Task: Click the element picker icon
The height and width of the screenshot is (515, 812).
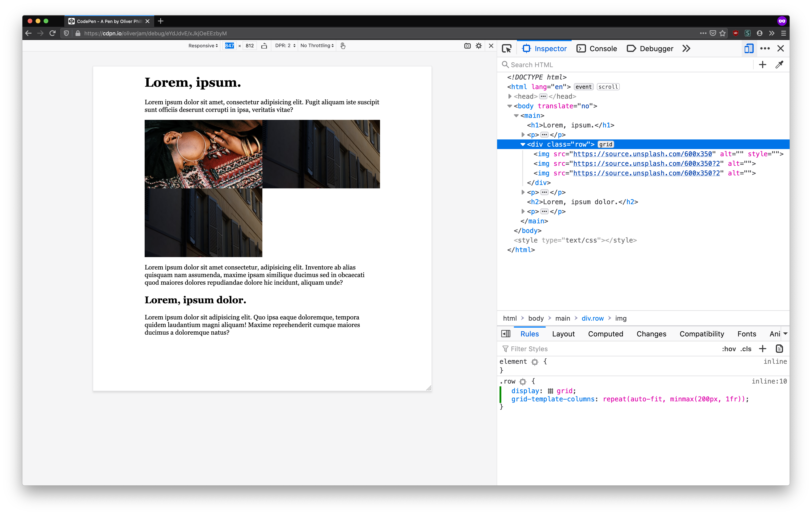Action: coord(507,49)
